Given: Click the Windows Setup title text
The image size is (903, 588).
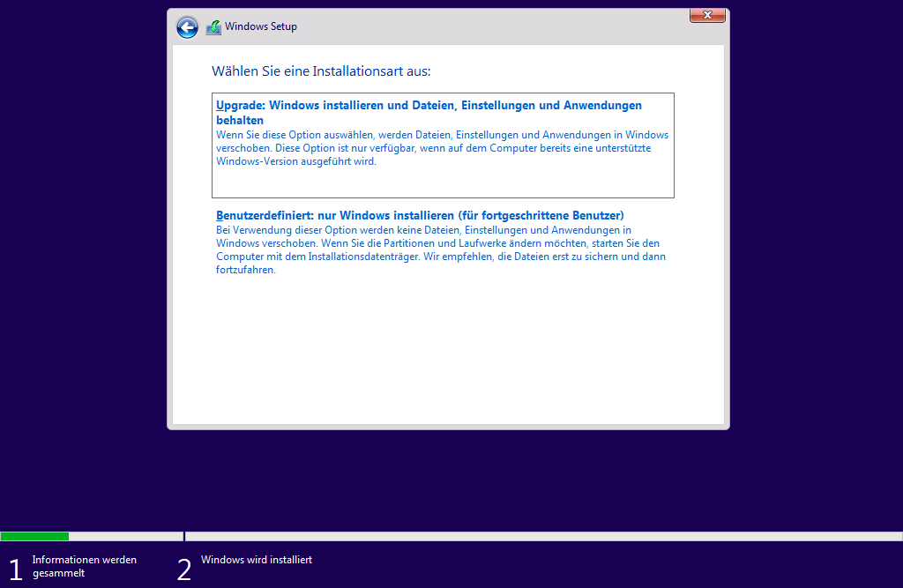Looking at the screenshot, I should (x=261, y=26).
